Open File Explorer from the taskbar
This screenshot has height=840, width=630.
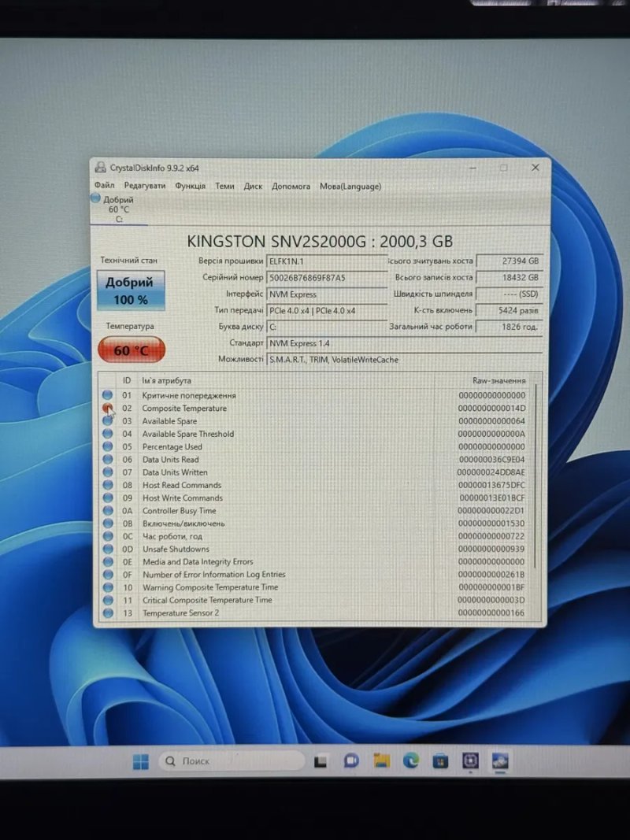pyautogui.click(x=381, y=760)
